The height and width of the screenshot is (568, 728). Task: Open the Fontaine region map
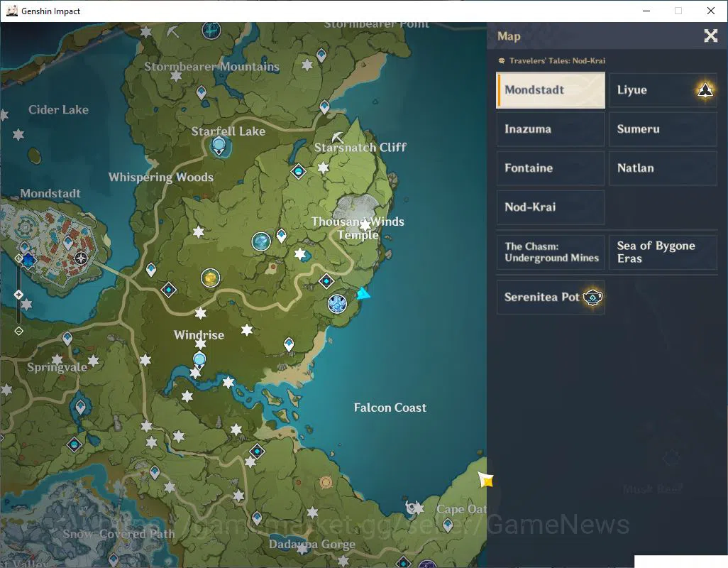point(551,168)
